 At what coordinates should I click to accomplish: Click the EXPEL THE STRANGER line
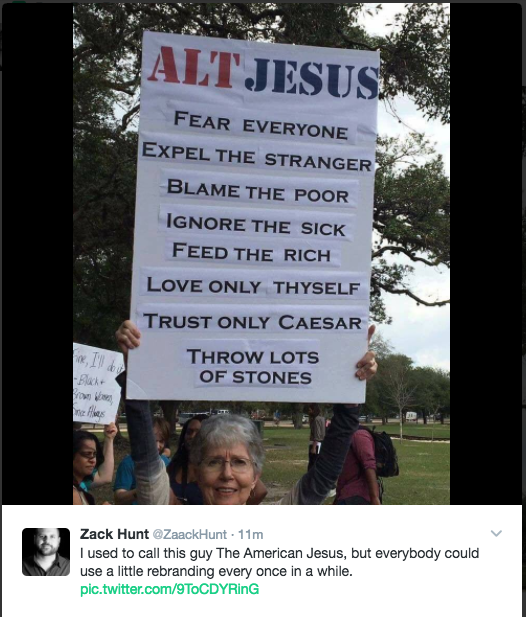[x=257, y=157]
